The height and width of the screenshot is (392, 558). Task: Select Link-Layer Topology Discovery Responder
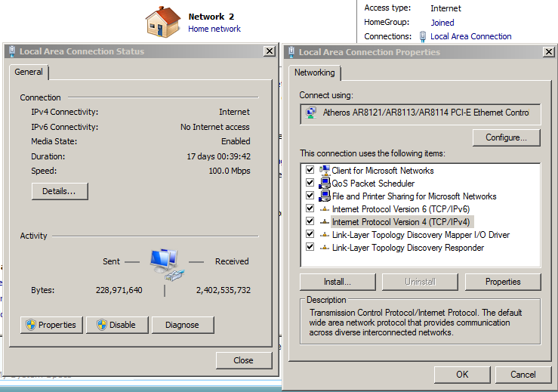408,248
